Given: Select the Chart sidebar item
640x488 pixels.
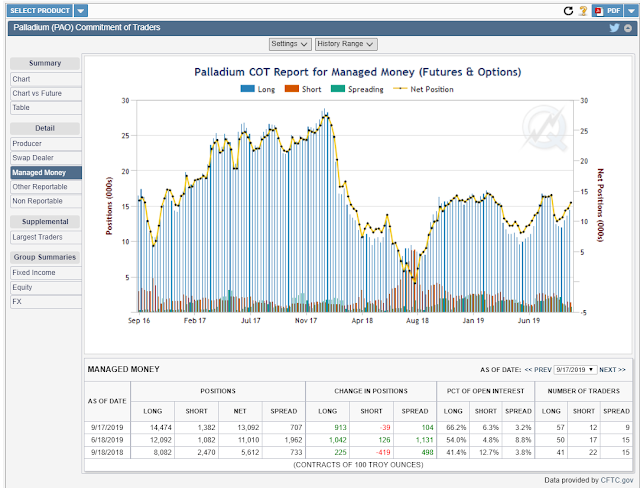Looking at the screenshot, I should 46,79.
